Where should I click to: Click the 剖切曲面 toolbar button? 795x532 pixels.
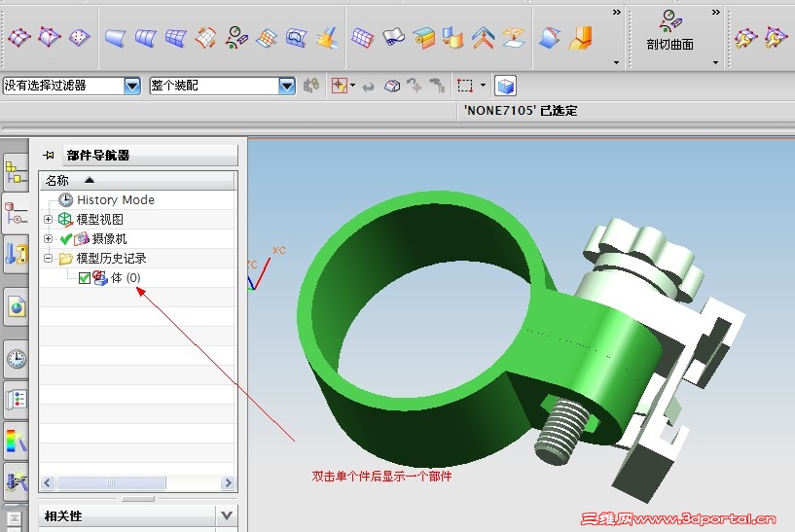tap(669, 30)
